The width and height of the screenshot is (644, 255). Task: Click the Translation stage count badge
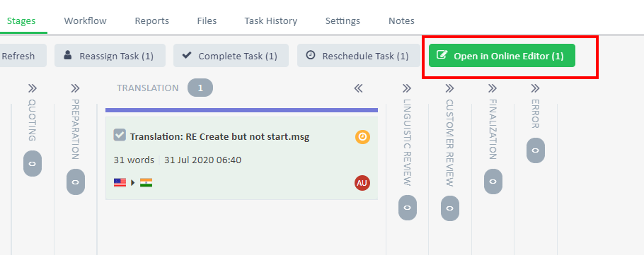pos(200,88)
